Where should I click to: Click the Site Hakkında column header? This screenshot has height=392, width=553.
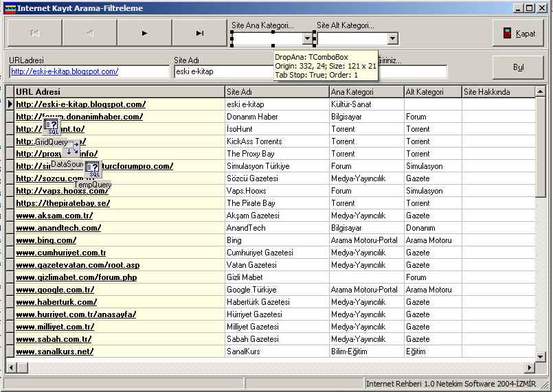point(498,92)
